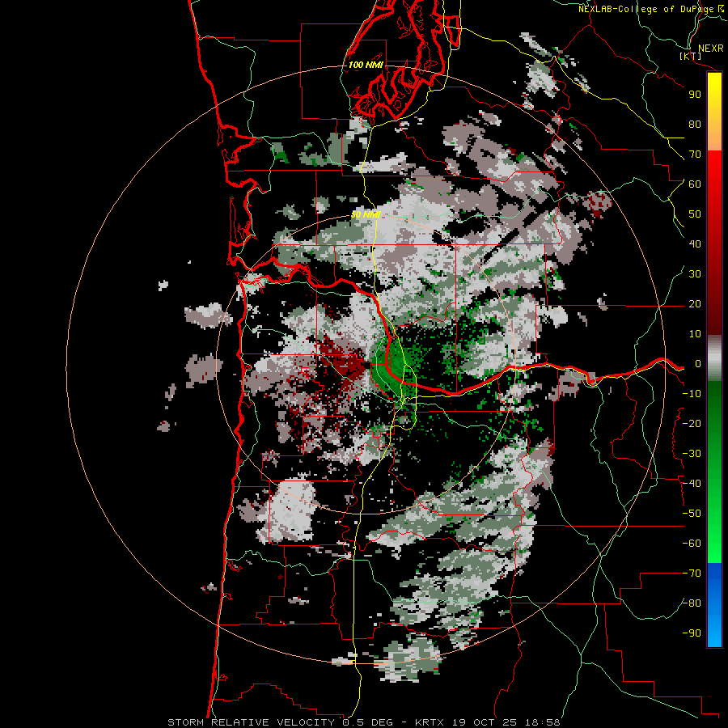Click the -70 value on velocity scale
Screen dimensions: 728x728
[692, 574]
